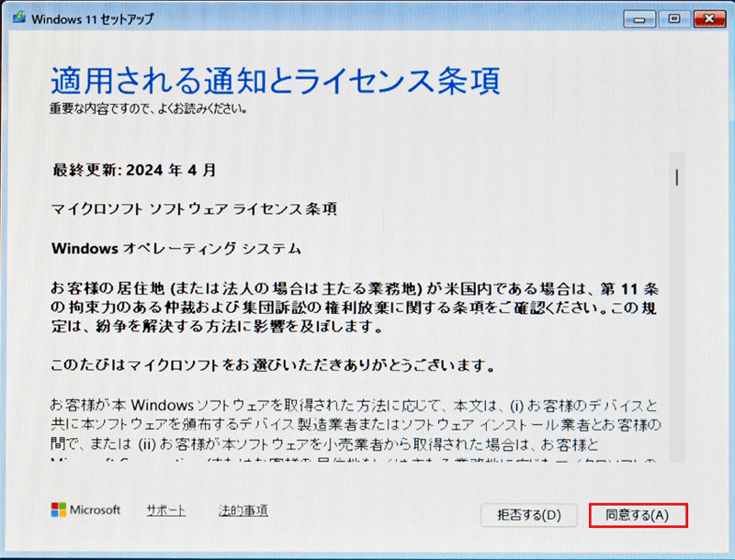Screen dimensions: 735x560
Task: Click the Decline 拒否する(D) button
Action: (529, 515)
